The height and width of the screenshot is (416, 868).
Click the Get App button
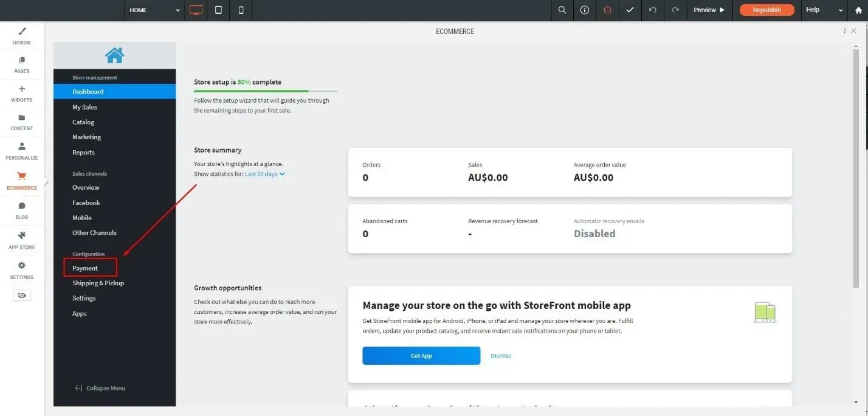[x=421, y=356]
